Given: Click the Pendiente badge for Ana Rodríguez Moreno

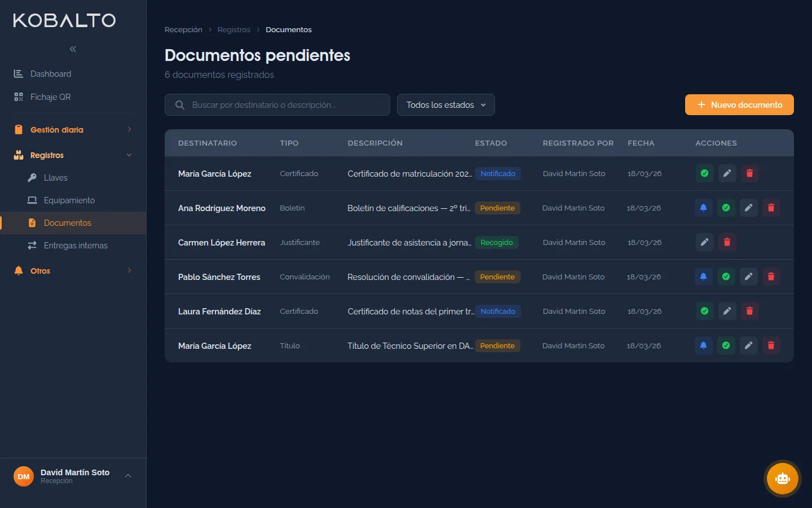Looking at the screenshot, I should (x=497, y=208).
